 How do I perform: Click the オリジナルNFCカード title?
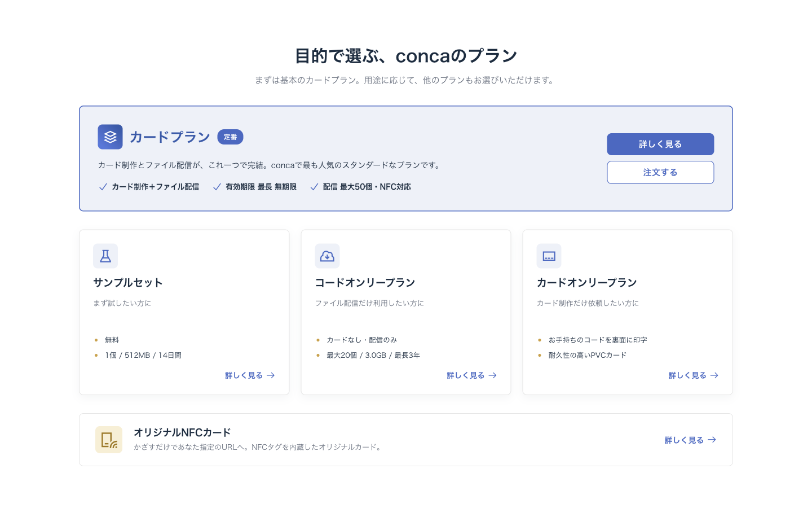click(182, 432)
